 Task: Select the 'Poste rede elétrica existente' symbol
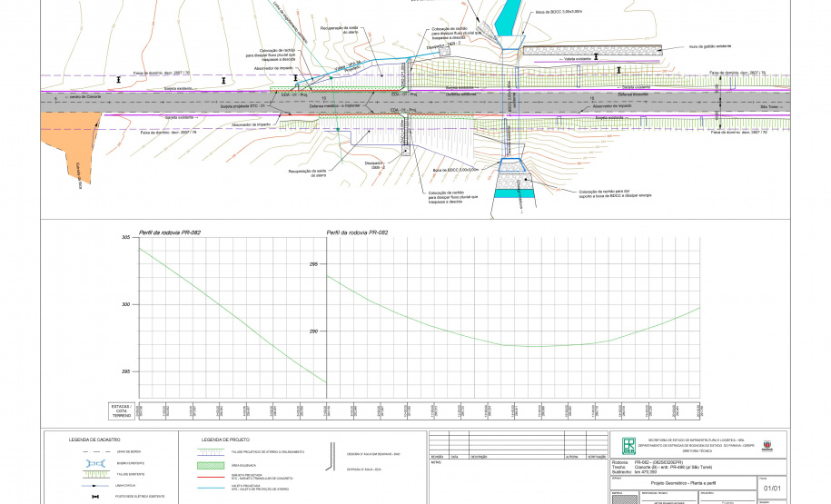(x=94, y=498)
